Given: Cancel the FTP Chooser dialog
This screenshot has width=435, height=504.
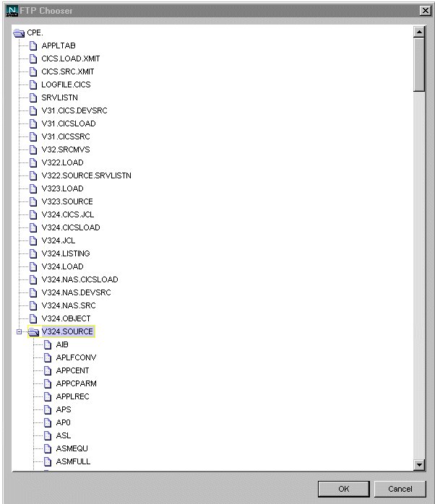Looking at the screenshot, I should [x=400, y=489].
